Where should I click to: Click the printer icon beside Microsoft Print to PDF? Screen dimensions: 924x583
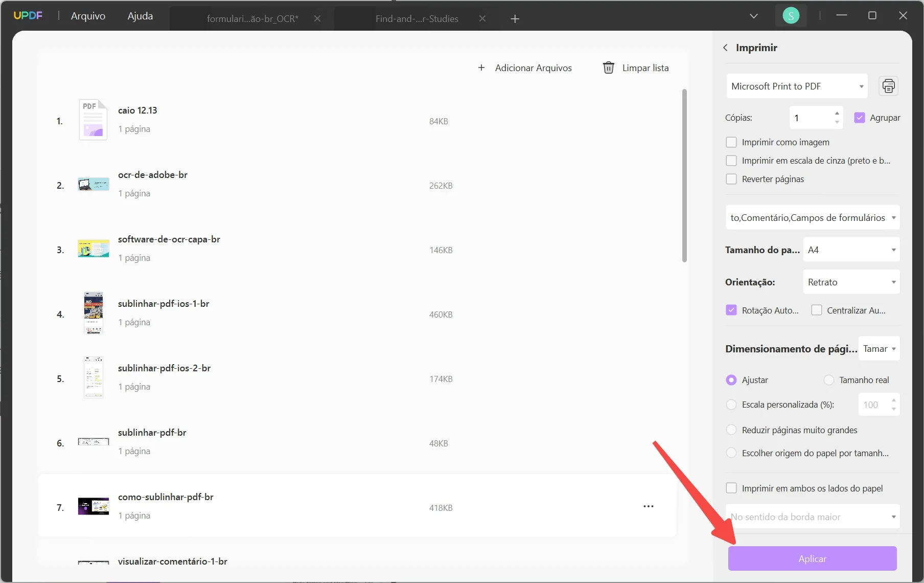888,86
